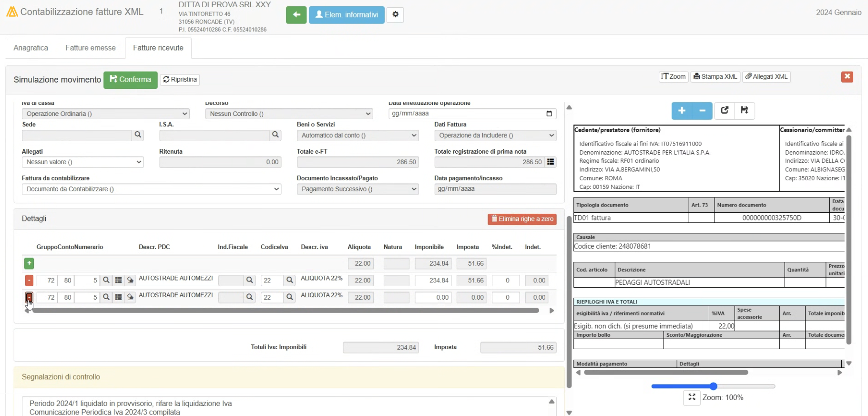Remove first detail row with red minus
Image resolution: width=868 pixels, height=416 pixels.
click(x=29, y=281)
